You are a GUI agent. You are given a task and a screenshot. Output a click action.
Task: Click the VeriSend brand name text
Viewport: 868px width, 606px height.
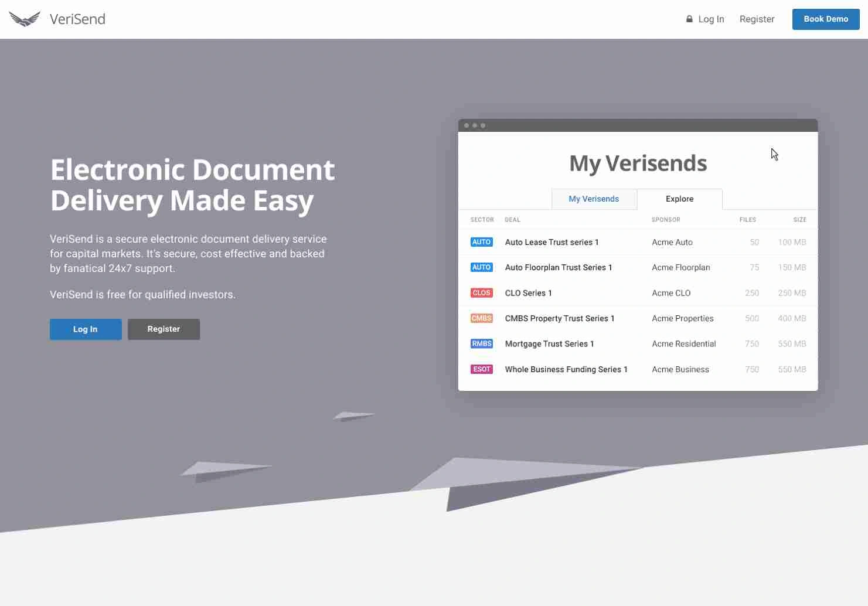click(x=77, y=19)
